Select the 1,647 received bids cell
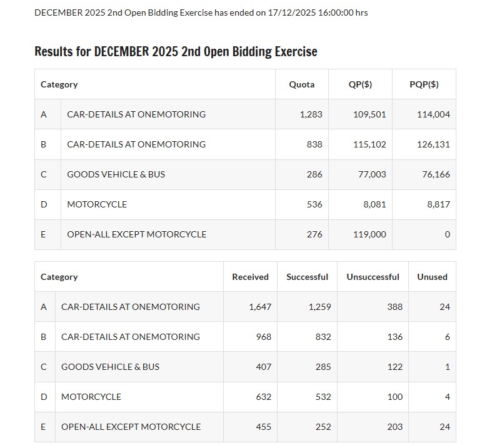 [x=260, y=307]
